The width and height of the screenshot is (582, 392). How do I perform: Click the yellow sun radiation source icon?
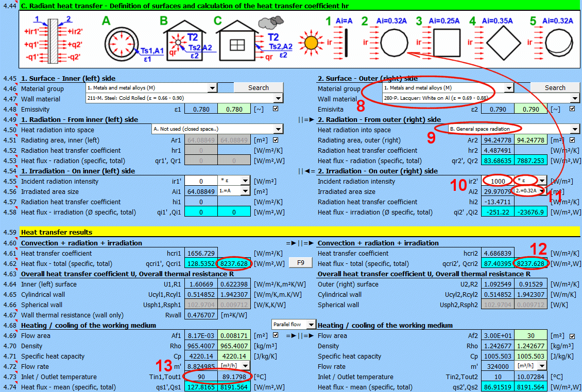coord(311,44)
